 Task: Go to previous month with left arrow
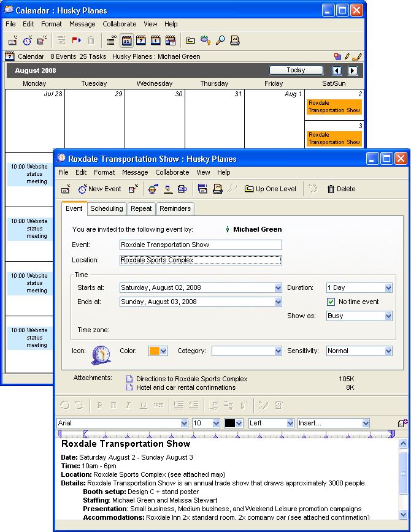(x=336, y=70)
